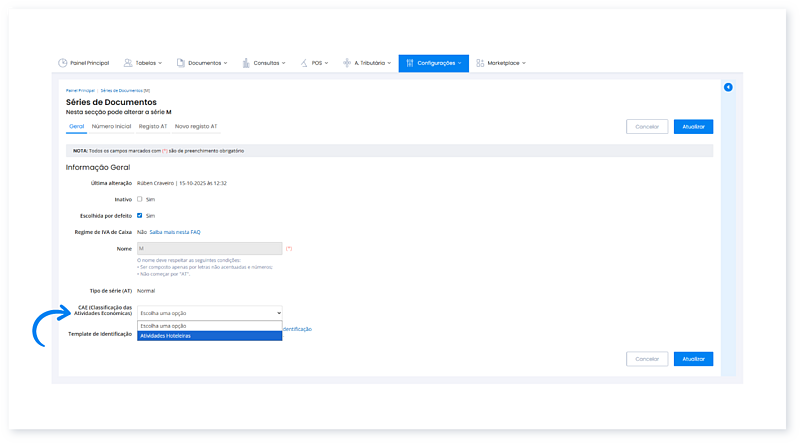
Task: Switch to the Número Inicial tab
Action: (x=110, y=127)
